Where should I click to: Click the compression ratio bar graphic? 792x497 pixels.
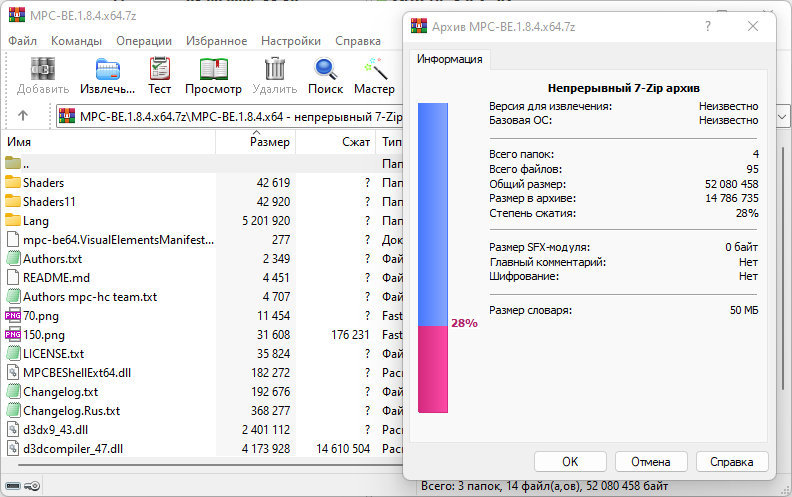pyautogui.click(x=433, y=258)
